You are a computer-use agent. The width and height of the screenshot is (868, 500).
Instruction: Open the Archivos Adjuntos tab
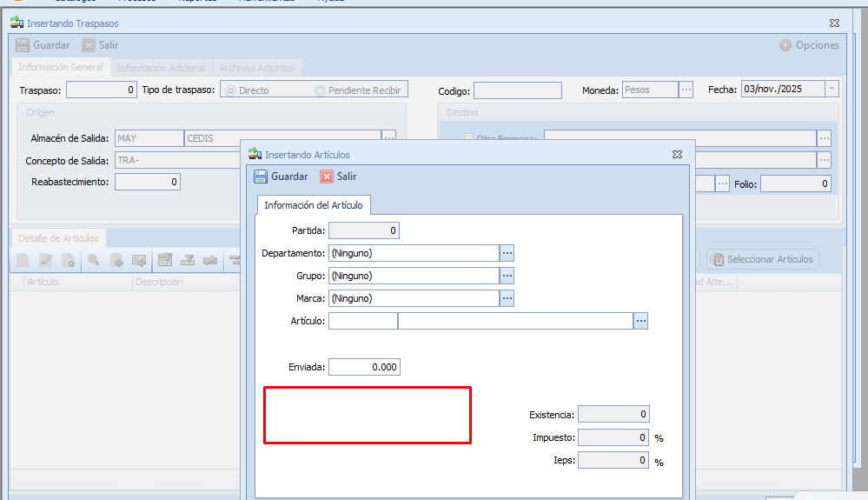tap(256, 68)
